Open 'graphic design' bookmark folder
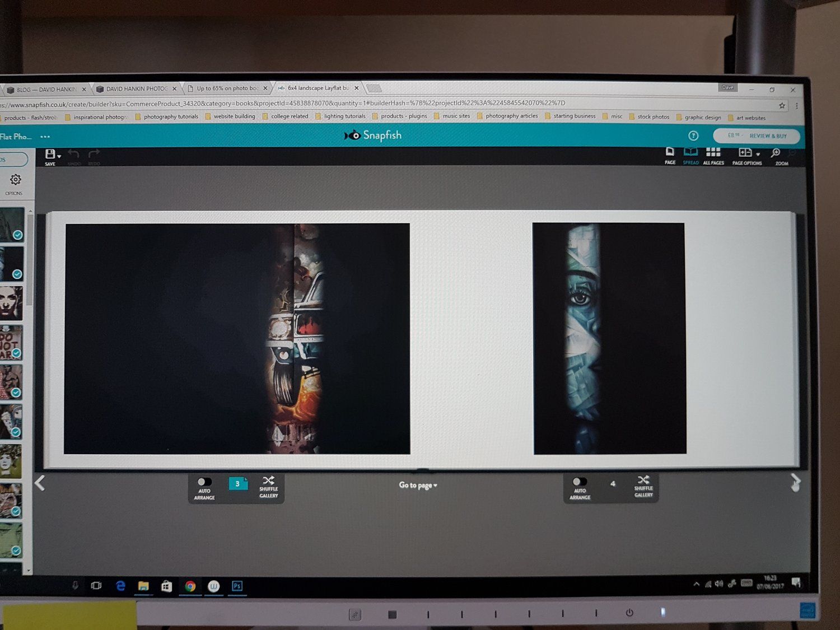This screenshot has width=840, height=630. (x=699, y=117)
